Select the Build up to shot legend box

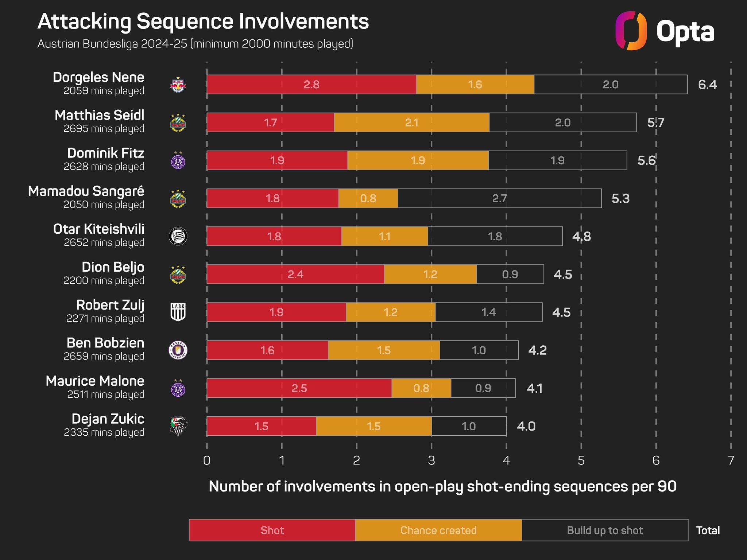[x=605, y=530]
